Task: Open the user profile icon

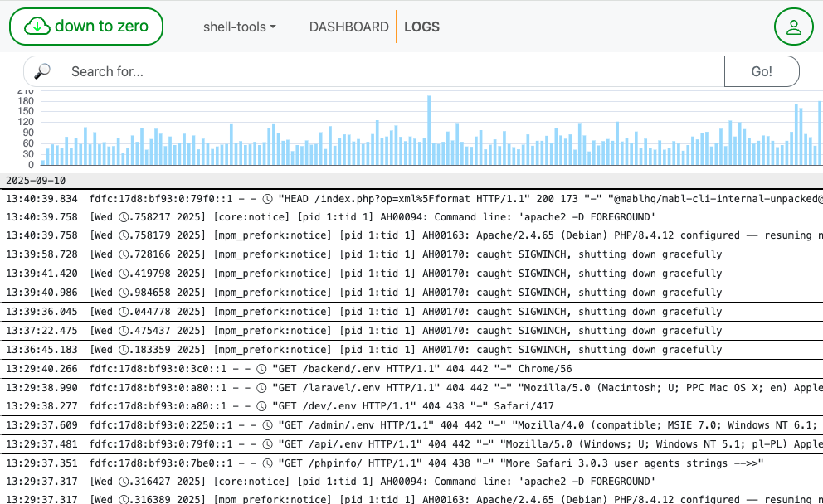Action: [x=793, y=27]
